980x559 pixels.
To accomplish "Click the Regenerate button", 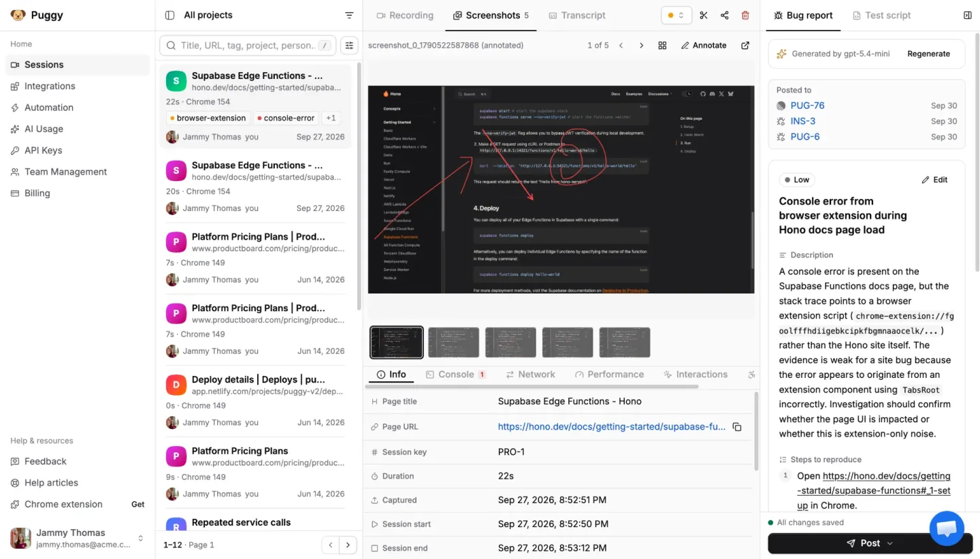I will tap(928, 54).
